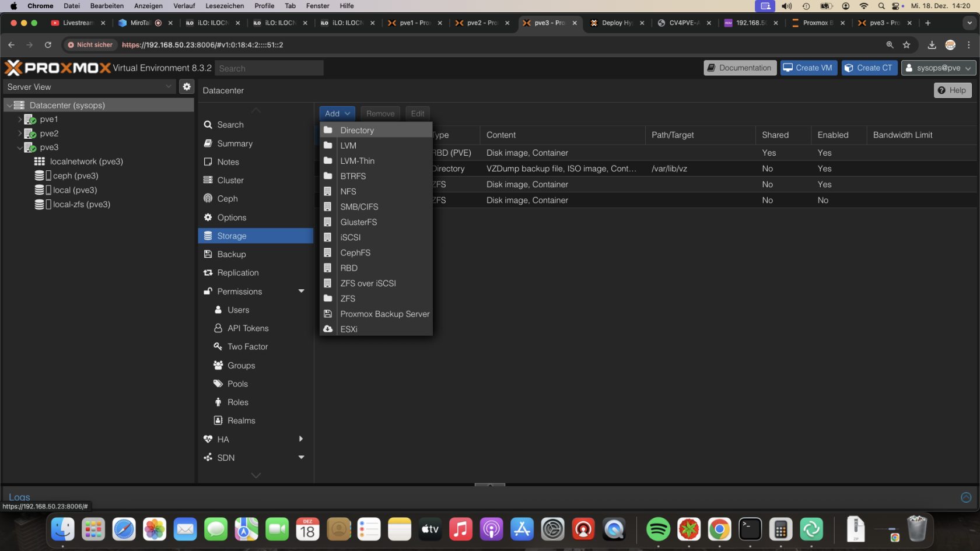Click the browser address bar URL
This screenshot has width=980, height=551.
coord(202,45)
